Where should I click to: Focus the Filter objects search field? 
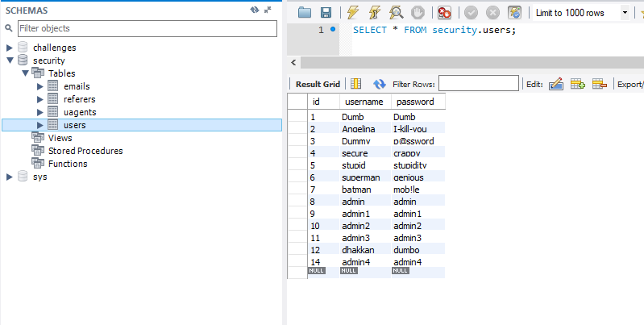[x=147, y=28]
